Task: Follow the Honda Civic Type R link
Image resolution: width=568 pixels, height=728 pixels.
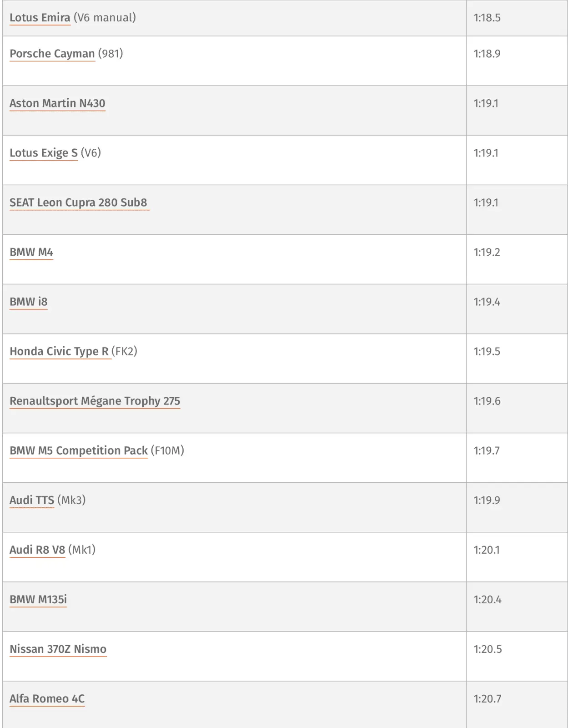Action: click(59, 351)
